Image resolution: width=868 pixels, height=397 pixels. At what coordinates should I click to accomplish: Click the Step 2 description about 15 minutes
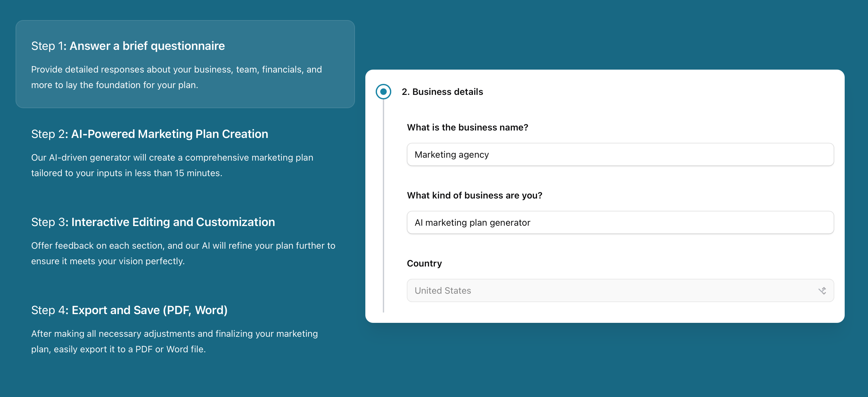172,165
